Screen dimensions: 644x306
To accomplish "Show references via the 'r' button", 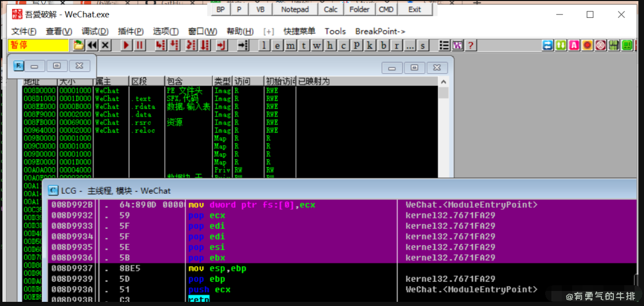I will click(x=396, y=46).
